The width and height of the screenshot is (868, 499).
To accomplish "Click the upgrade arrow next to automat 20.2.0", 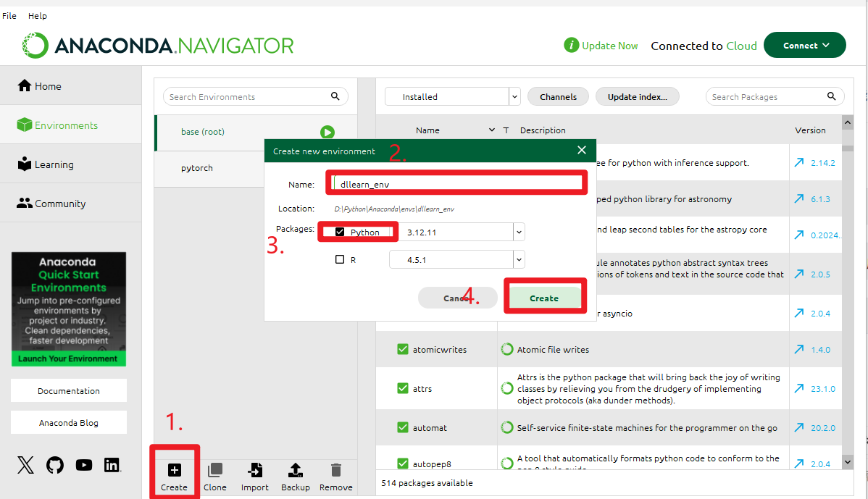I will click(798, 427).
